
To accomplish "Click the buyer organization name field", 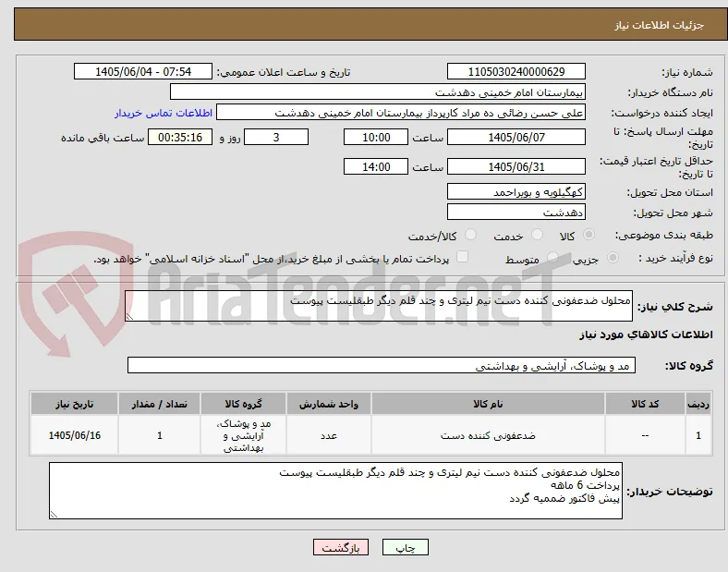I will point(378,91).
